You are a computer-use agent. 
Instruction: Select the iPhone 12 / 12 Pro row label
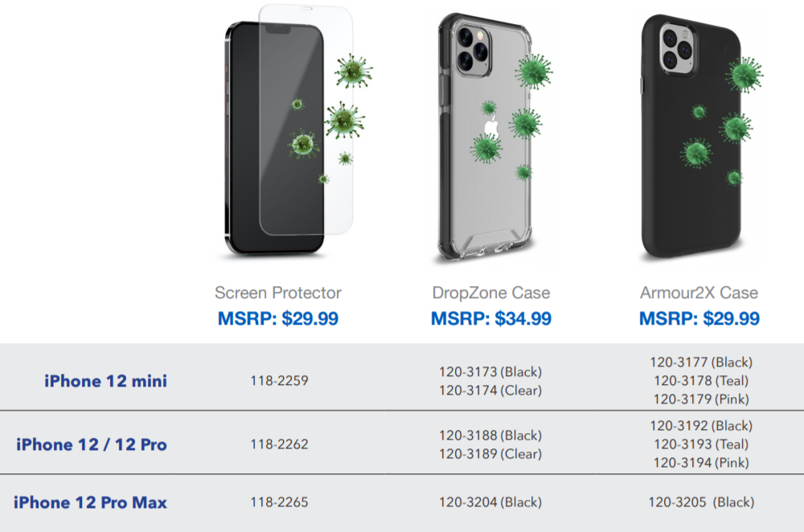click(92, 444)
